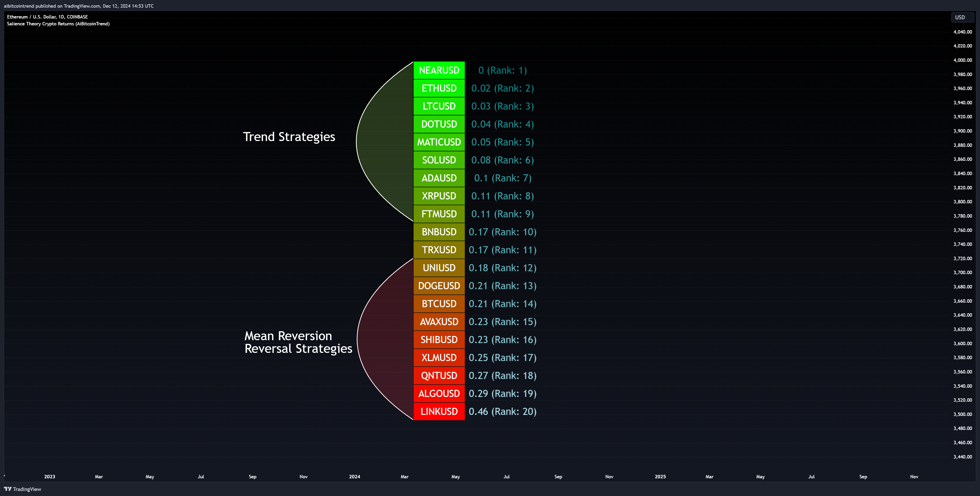Select the SOLUSD ticker cell
Screen dimensions: 980x496
(439, 160)
